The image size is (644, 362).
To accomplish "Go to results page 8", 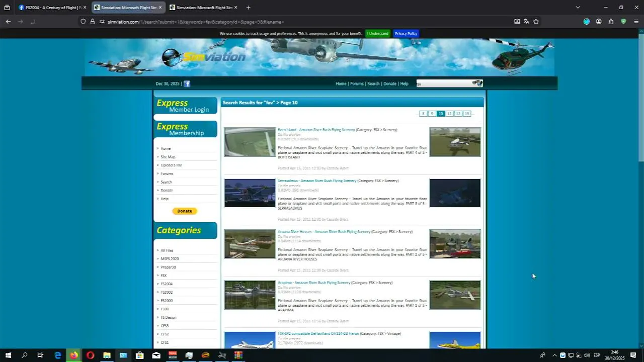I will (423, 114).
